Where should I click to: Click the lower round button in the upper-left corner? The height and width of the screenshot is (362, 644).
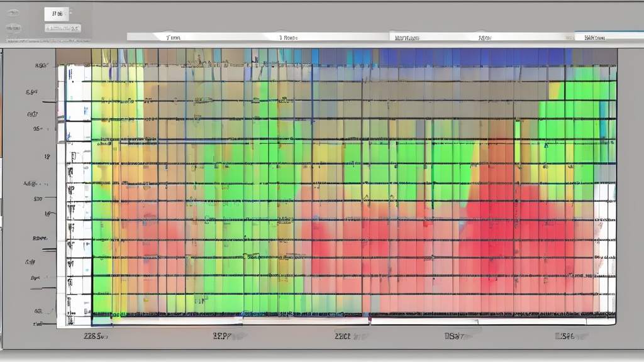point(13,28)
